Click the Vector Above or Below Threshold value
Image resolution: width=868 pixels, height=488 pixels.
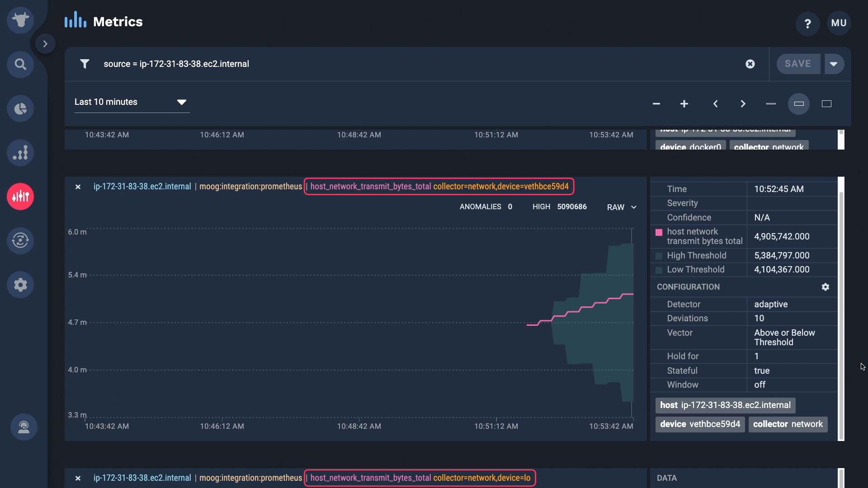(x=784, y=338)
